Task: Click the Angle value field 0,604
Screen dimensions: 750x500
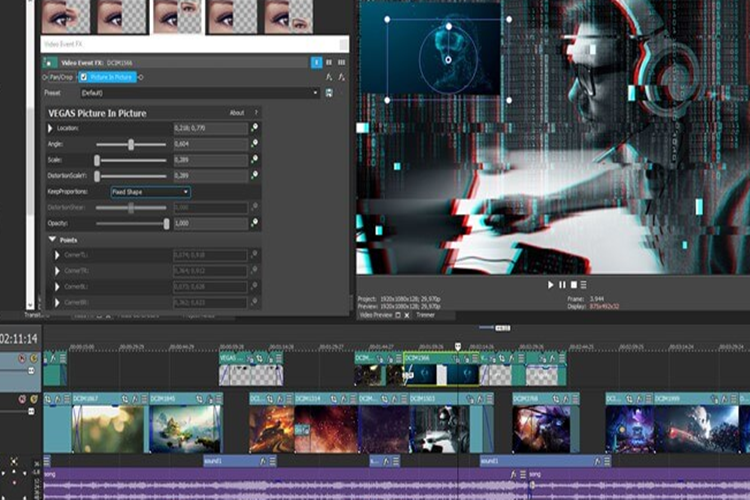Action: (x=210, y=144)
